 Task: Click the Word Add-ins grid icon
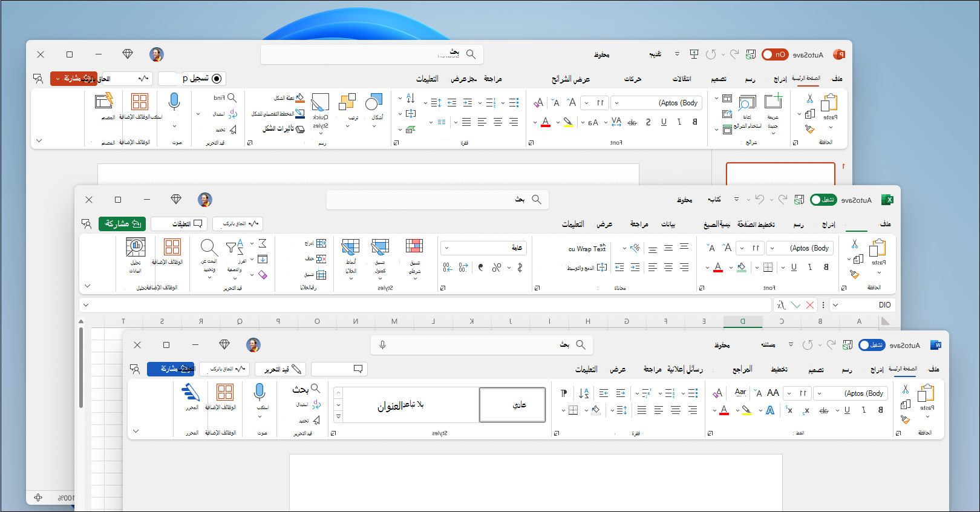(225, 392)
